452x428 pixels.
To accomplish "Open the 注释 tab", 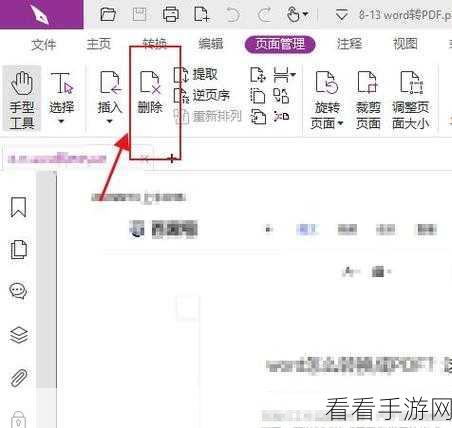I will pyautogui.click(x=349, y=44).
